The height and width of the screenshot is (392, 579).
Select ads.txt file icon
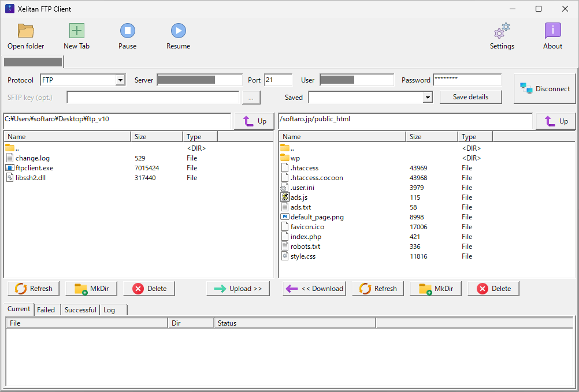tap(285, 207)
